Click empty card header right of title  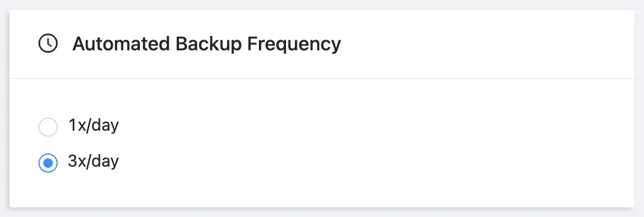pyautogui.click(x=485, y=44)
